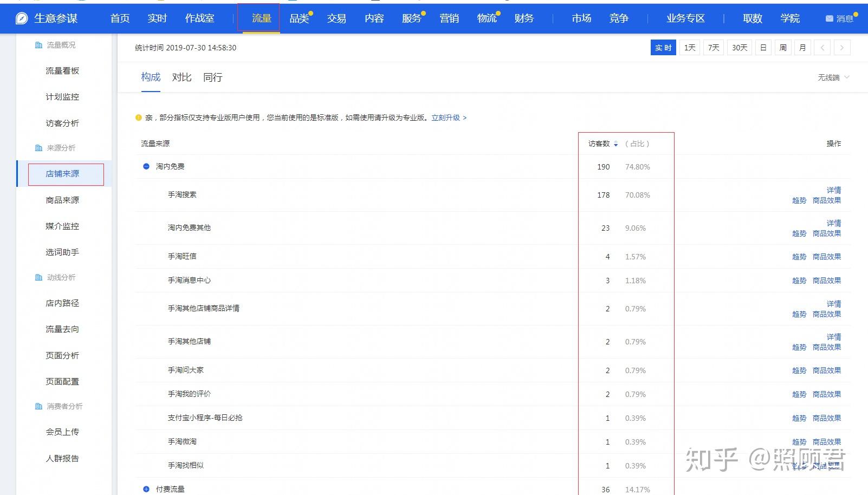Viewport: 868px width, 495px height.
Task: Select the 30天 time range
Action: coord(740,48)
